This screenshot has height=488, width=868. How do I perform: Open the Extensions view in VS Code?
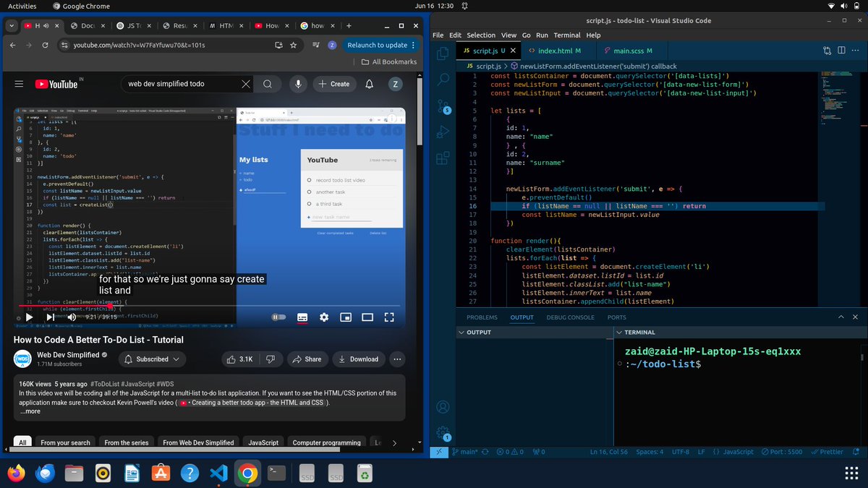(443, 158)
